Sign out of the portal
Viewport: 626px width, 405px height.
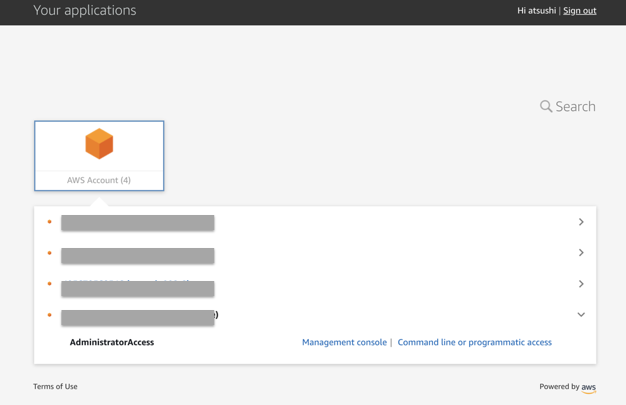click(x=580, y=11)
